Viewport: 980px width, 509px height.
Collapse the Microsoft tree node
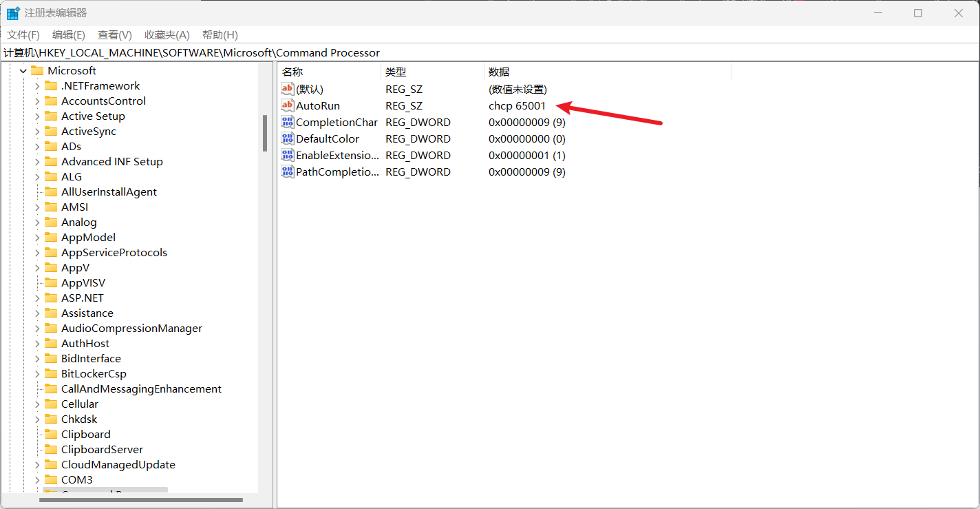[23, 71]
